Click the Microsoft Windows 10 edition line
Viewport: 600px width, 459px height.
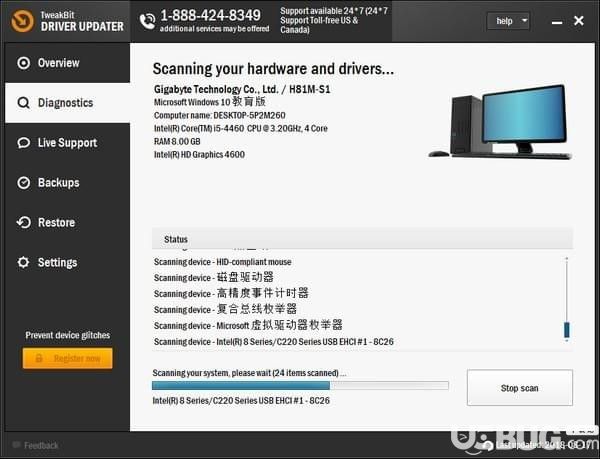pos(210,102)
